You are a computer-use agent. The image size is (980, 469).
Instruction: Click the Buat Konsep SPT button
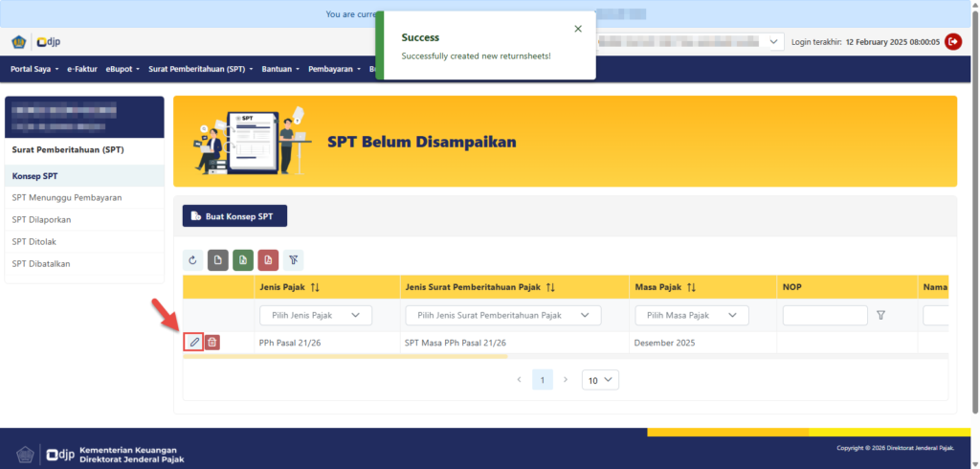click(x=234, y=216)
